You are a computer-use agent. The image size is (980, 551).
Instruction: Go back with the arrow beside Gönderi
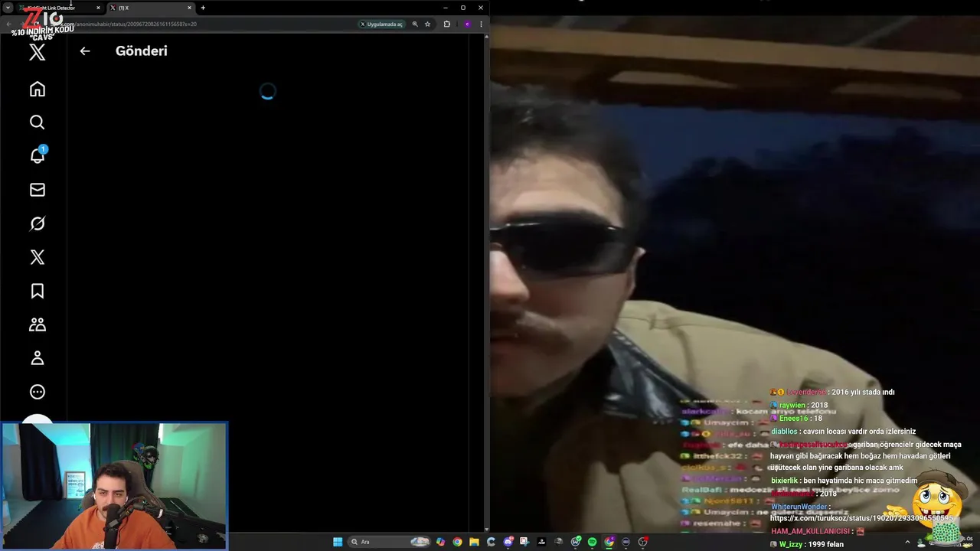click(85, 51)
